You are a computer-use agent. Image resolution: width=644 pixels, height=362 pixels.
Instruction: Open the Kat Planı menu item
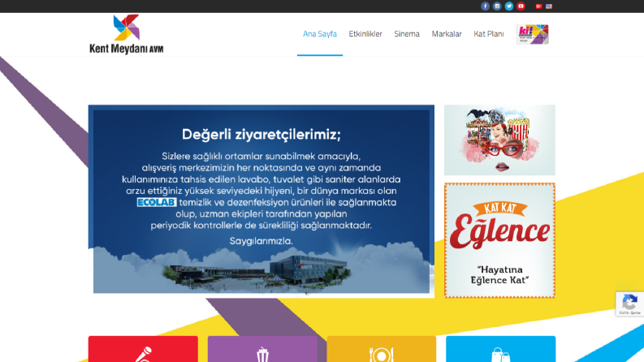[489, 34]
